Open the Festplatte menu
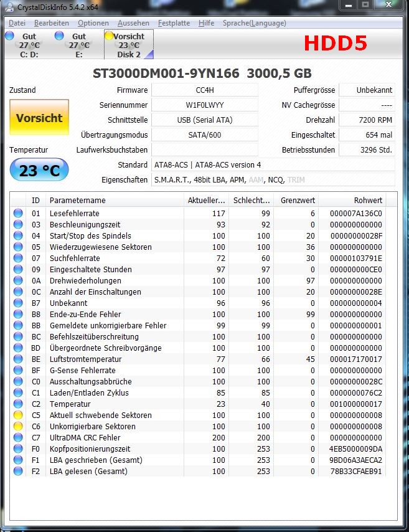This screenshot has width=409, height=532. (174, 23)
